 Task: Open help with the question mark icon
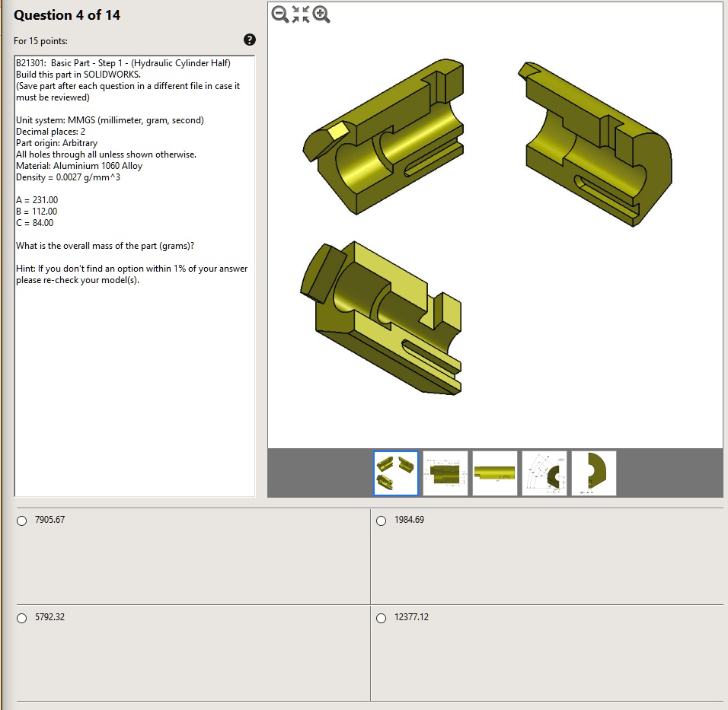(249, 40)
